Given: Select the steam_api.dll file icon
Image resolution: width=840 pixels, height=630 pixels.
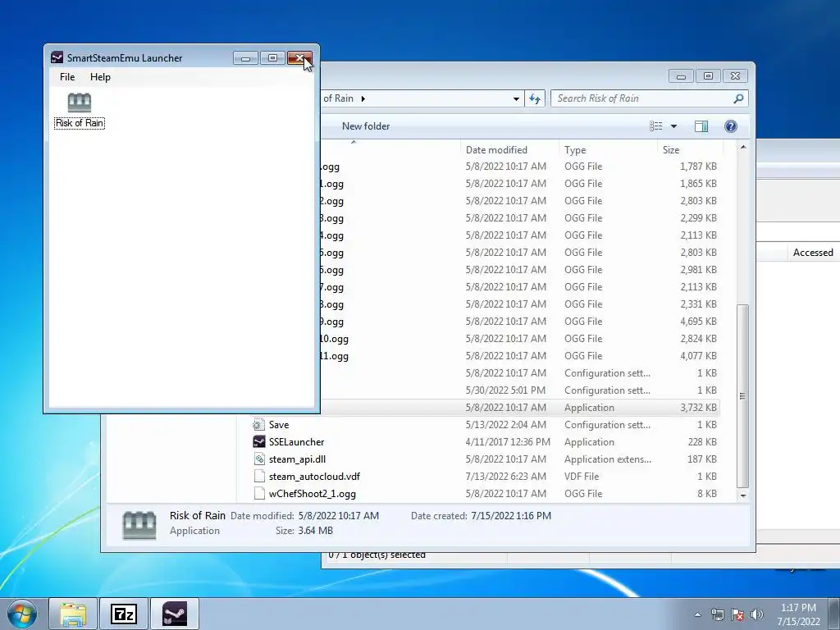Looking at the screenshot, I should tap(258, 459).
